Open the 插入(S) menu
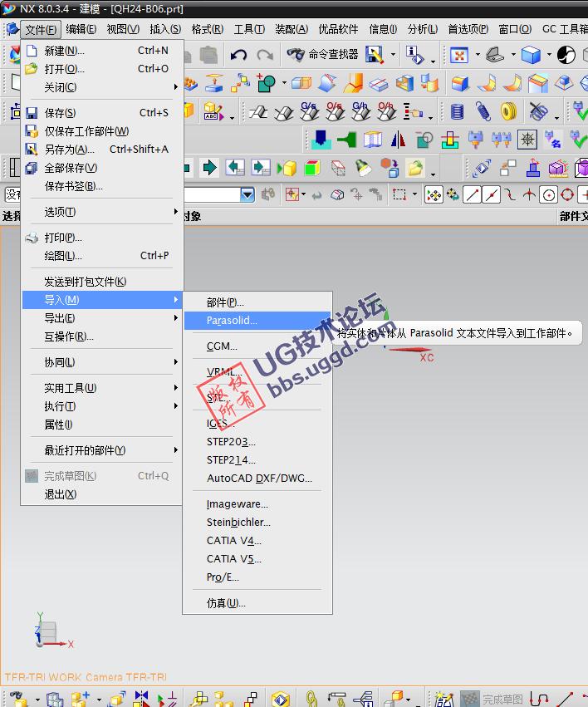 pyautogui.click(x=165, y=29)
